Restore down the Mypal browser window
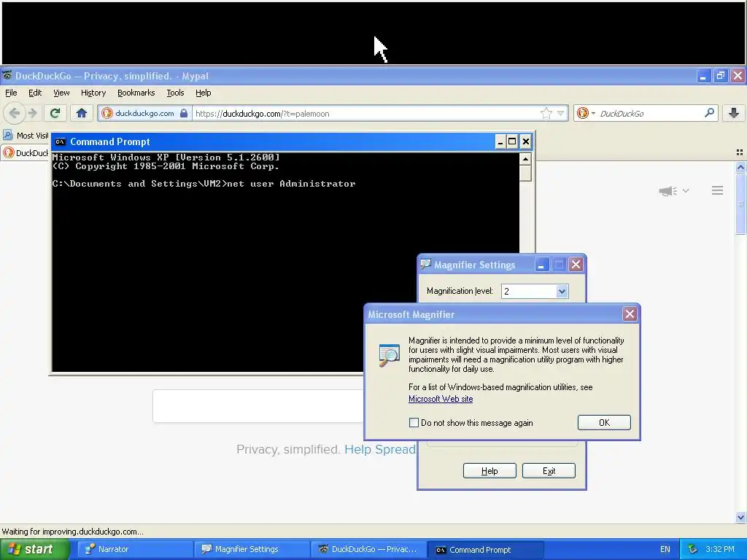The width and height of the screenshot is (747, 560). click(720, 75)
